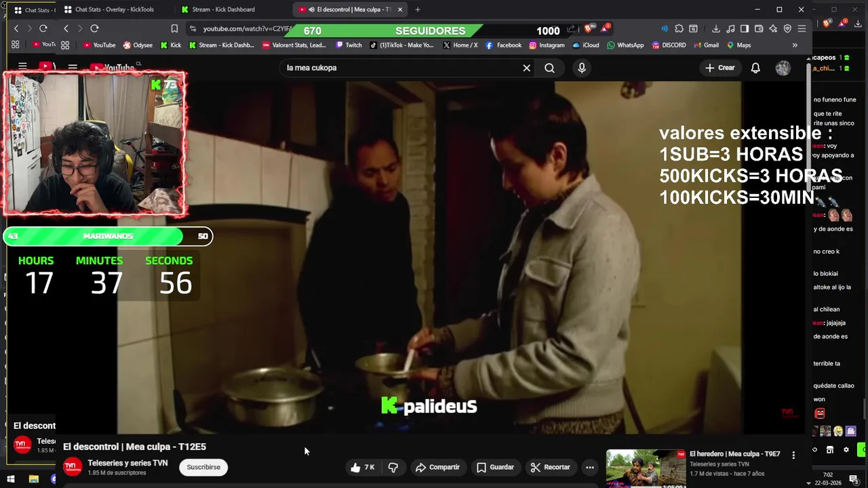The width and height of the screenshot is (868, 488).
Task: Open the music note playlist icon
Action: tap(730, 28)
